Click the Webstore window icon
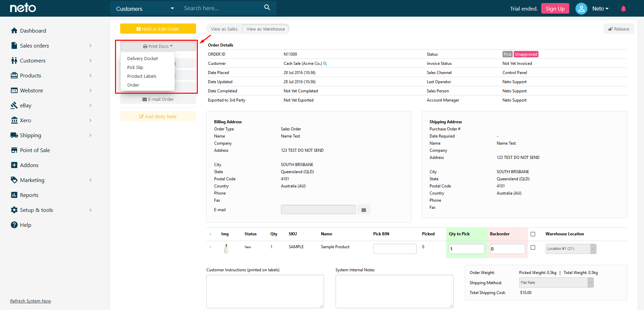This screenshot has width=644, height=310. tap(14, 90)
